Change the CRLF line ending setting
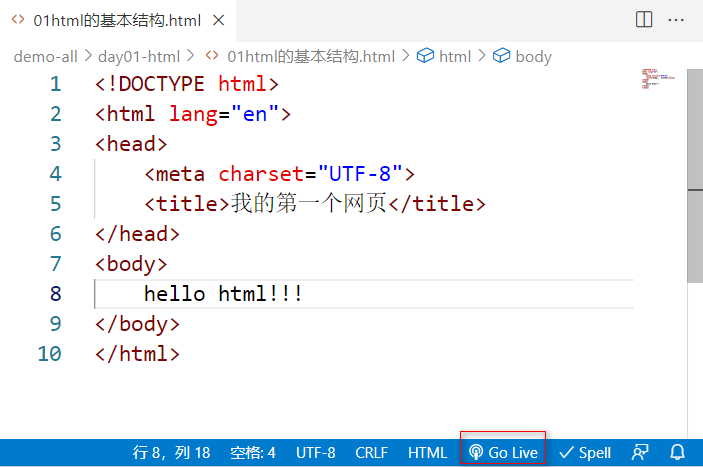The width and height of the screenshot is (703, 467). 371,452
